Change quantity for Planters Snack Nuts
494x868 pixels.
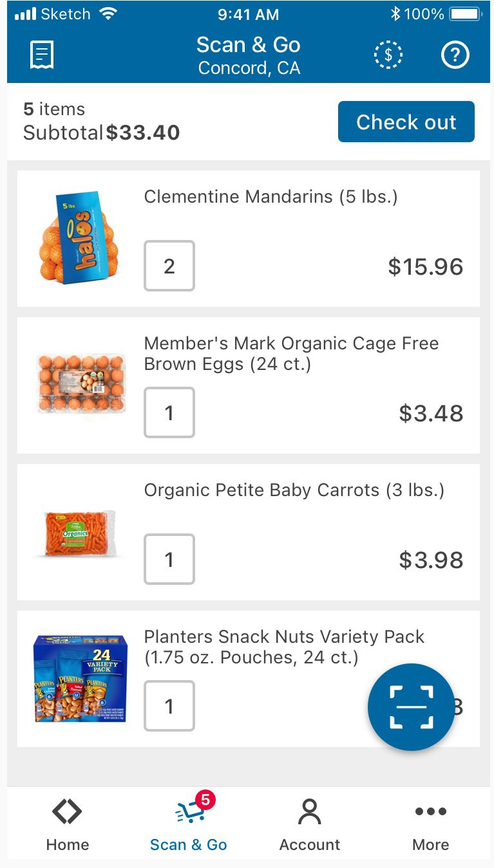tap(169, 706)
